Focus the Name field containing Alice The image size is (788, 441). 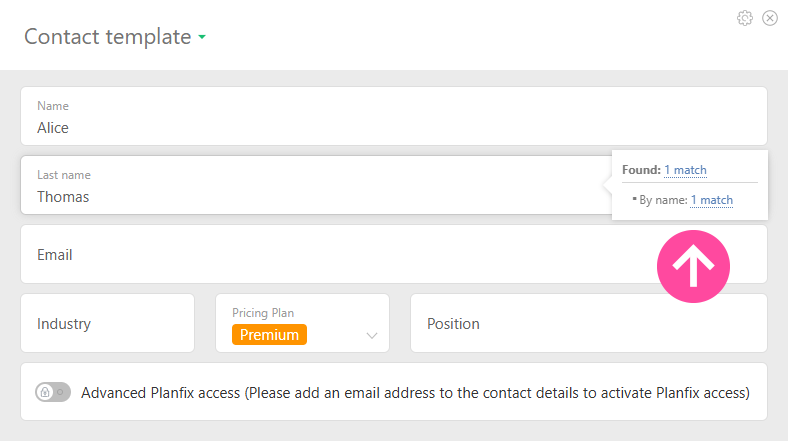pyautogui.click(x=300, y=127)
